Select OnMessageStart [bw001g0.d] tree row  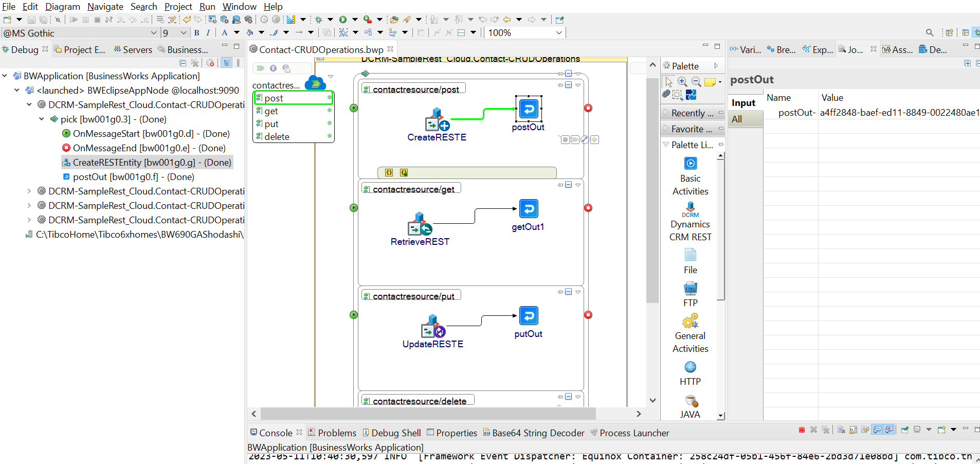(146, 133)
